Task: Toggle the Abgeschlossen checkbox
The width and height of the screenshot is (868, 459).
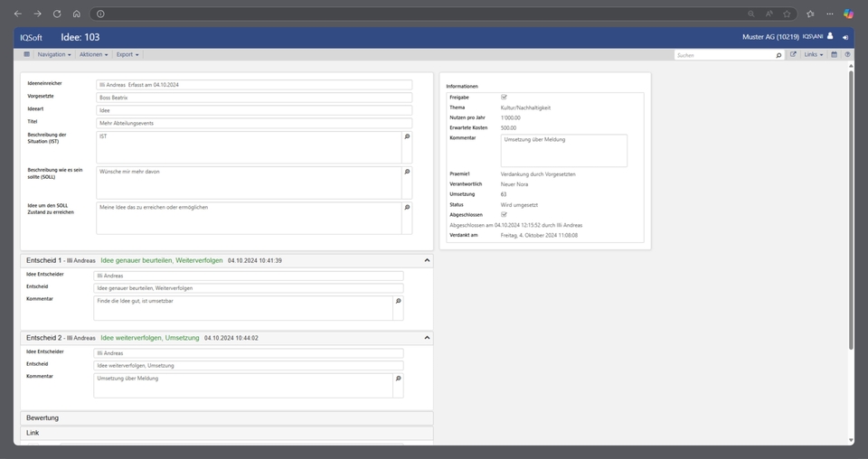Action: tap(504, 214)
